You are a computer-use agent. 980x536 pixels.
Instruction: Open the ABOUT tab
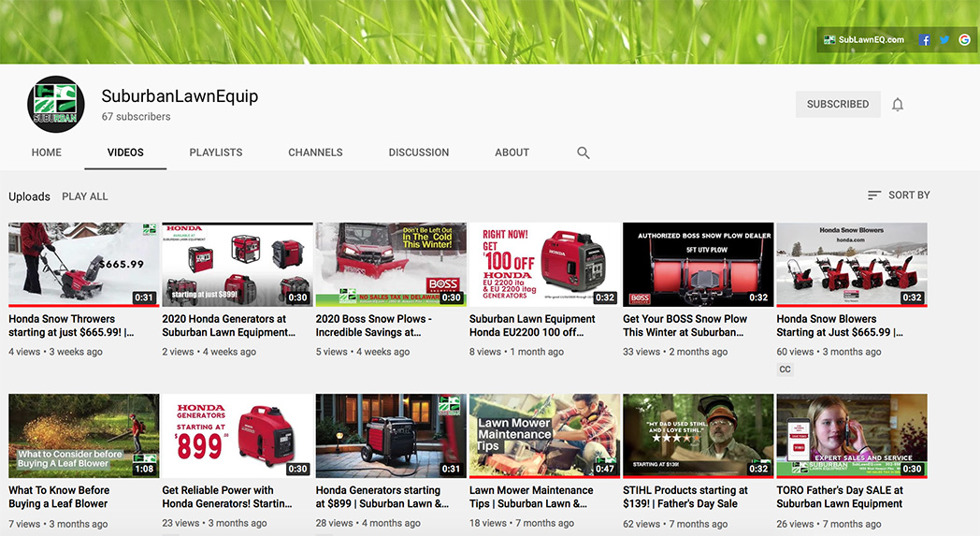[x=512, y=152]
